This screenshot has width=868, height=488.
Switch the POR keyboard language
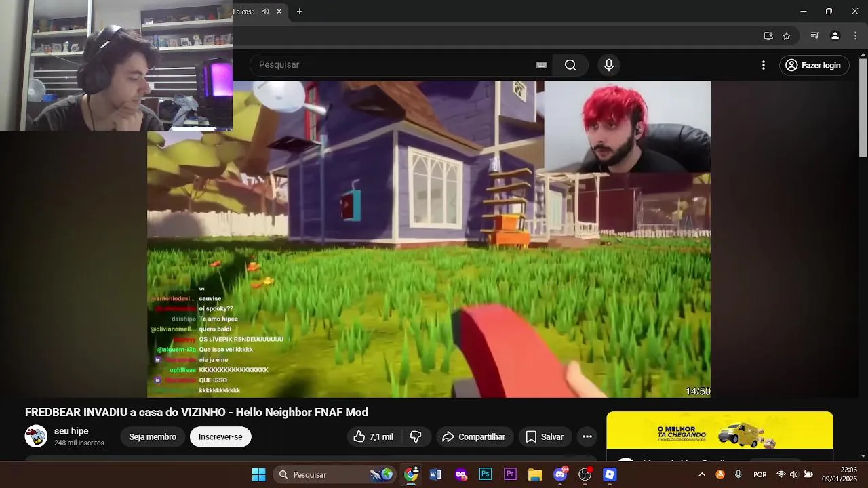[x=760, y=474]
